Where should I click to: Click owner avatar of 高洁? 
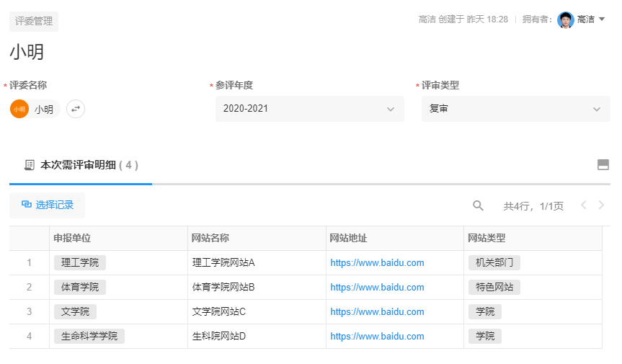565,19
